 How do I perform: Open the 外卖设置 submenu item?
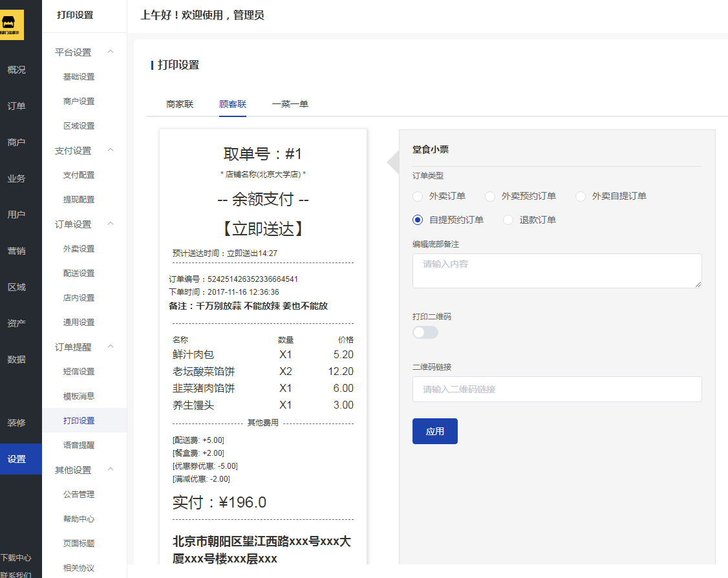click(x=79, y=249)
